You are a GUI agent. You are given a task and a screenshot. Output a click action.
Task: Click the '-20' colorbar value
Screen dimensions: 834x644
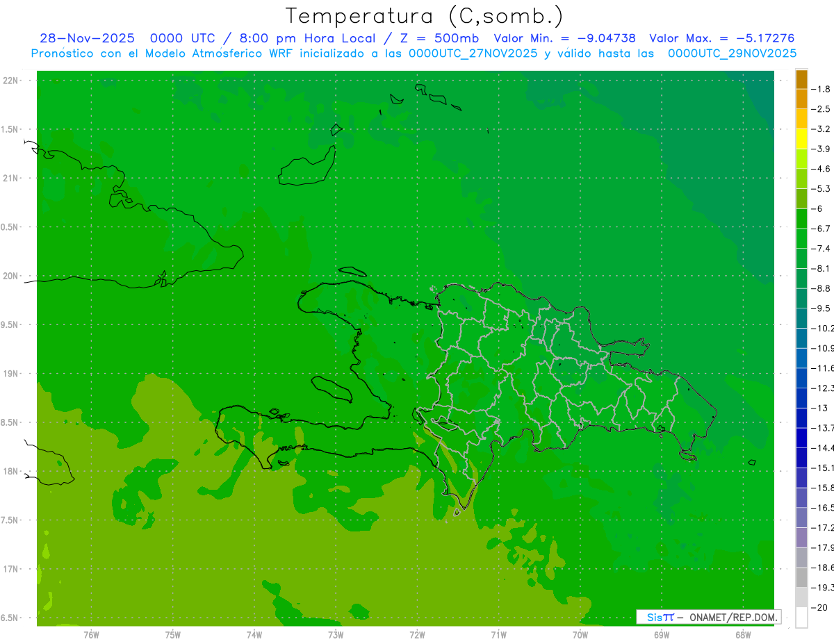point(821,608)
